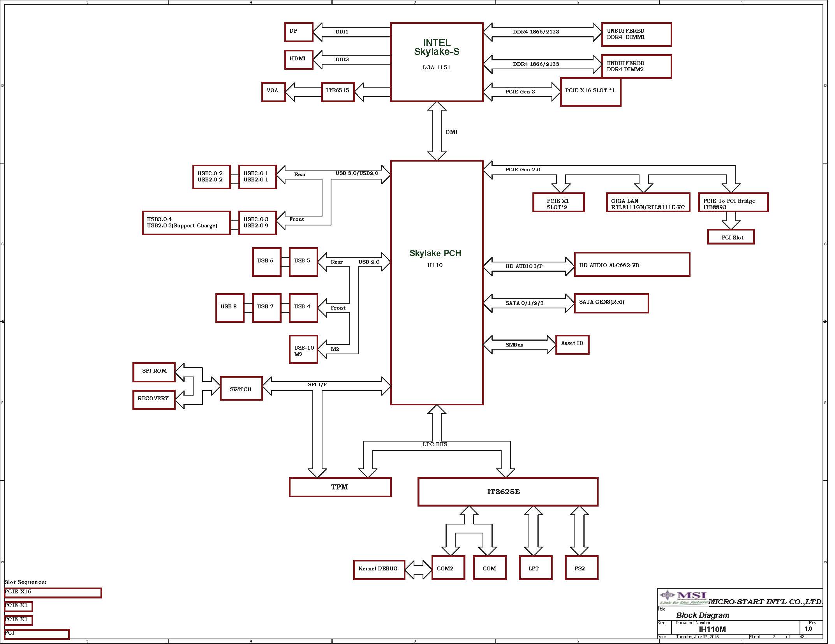Click the SATA GEN3(Red) block
835x644 pixels.
point(611,303)
